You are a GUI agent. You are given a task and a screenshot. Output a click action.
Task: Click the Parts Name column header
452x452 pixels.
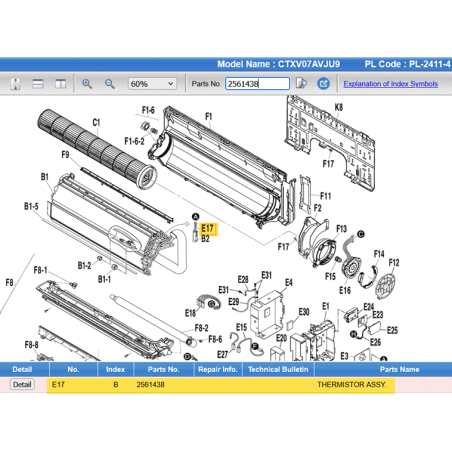[x=399, y=369]
